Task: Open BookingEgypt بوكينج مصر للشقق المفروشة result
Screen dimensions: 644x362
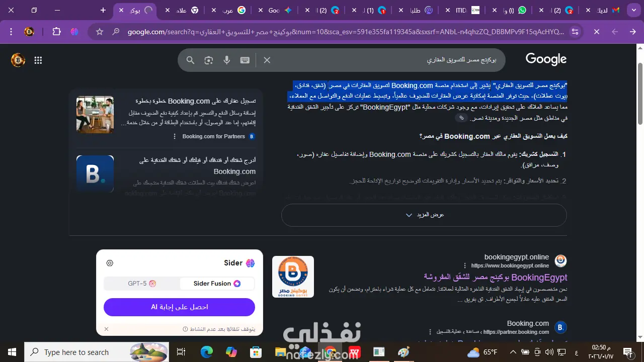Action: tap(496, 277)
